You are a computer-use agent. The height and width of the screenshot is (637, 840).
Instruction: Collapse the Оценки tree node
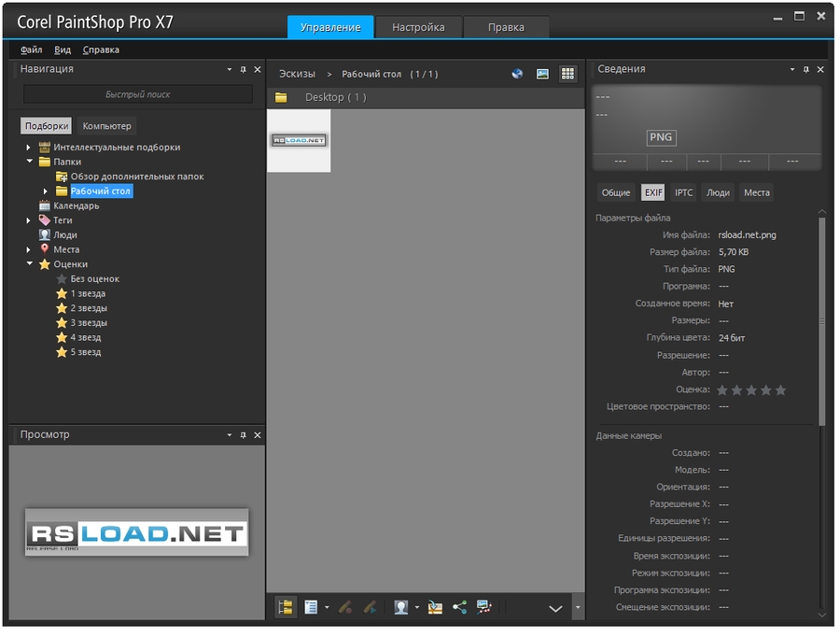29,264
